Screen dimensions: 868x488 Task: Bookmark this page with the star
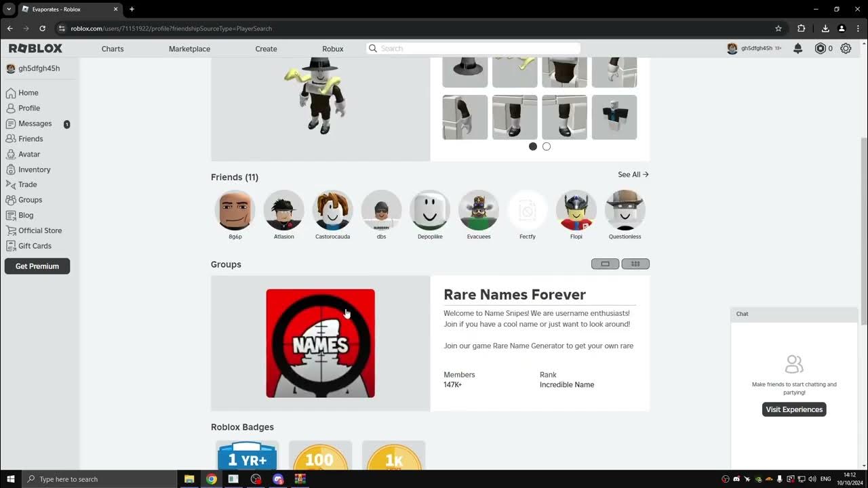778,28
